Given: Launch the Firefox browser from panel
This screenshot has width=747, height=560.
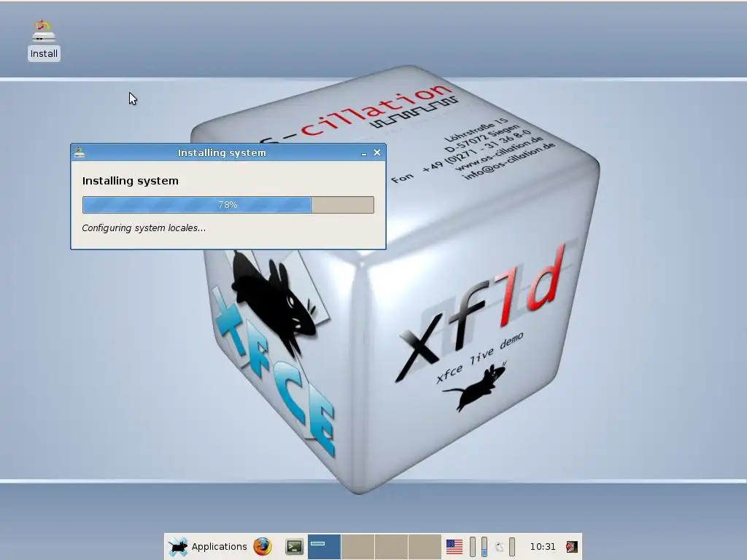Looking at the screenshot, I should tap(263, 547).
